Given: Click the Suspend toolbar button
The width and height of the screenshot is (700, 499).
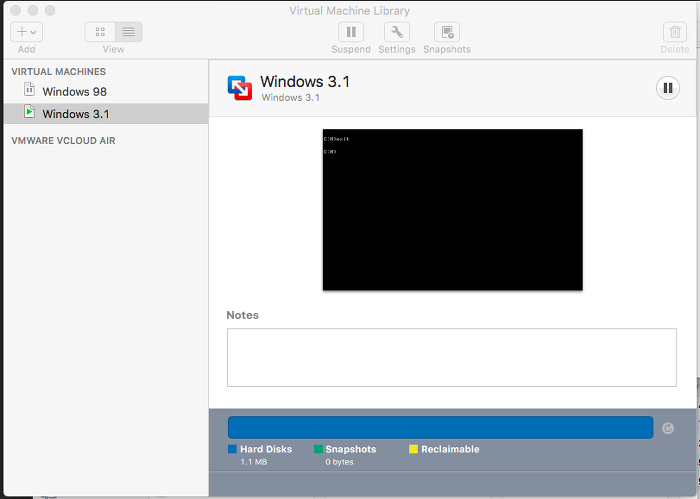Looking at the screenshot, I should (351, 32).
